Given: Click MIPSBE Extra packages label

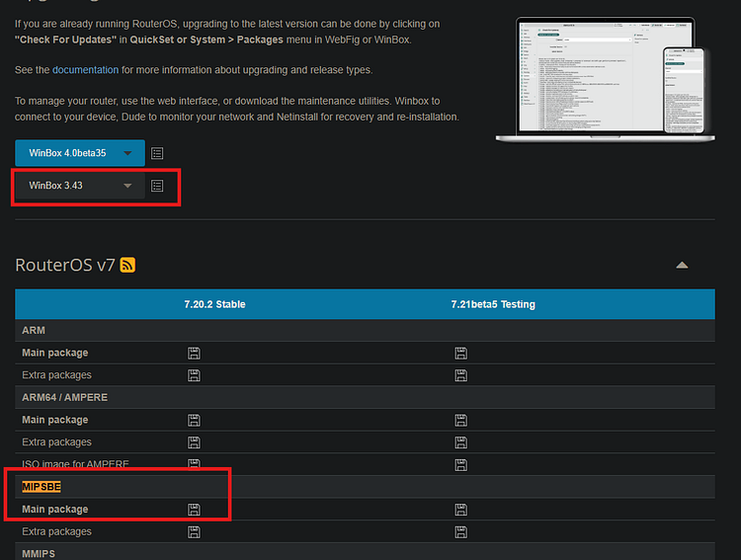Looking at the screenshot, I should pyautogui.click(x=56, y=531).
